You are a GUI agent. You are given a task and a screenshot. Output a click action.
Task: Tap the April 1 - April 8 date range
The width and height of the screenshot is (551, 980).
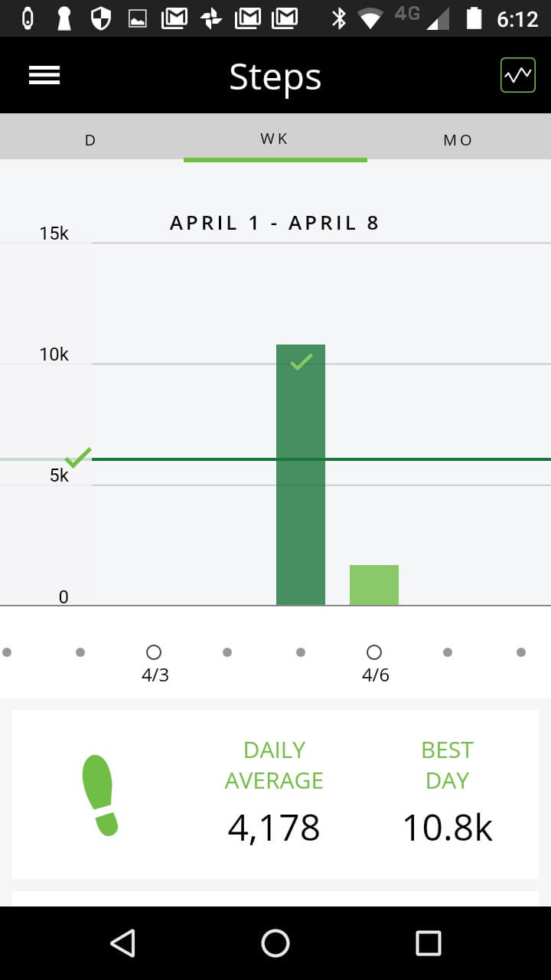(275, 223)
